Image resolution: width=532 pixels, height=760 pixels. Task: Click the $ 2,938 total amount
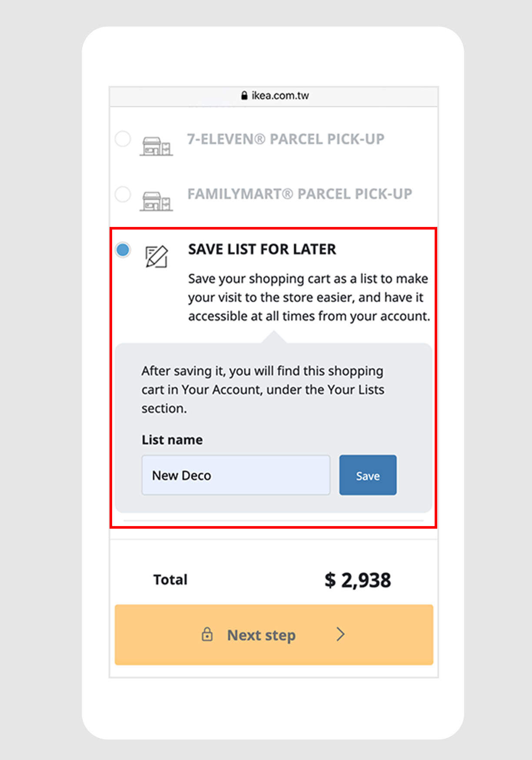tap(357, 580)
